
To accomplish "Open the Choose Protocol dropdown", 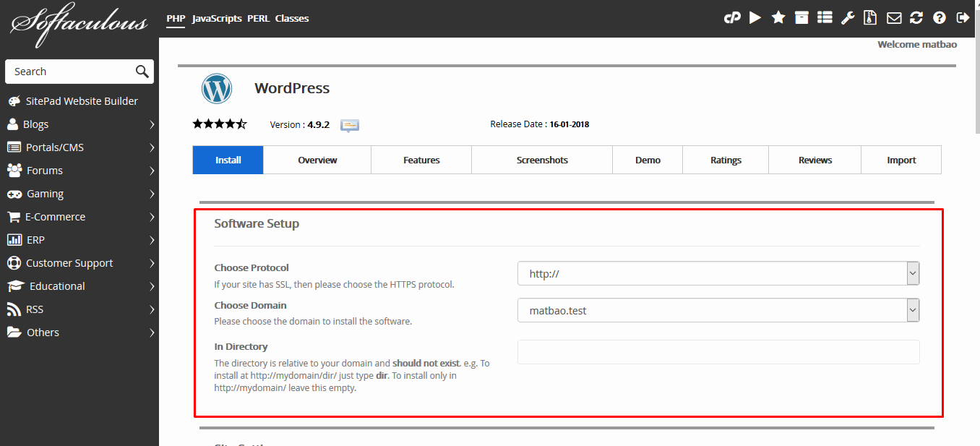I will point(718,274).
